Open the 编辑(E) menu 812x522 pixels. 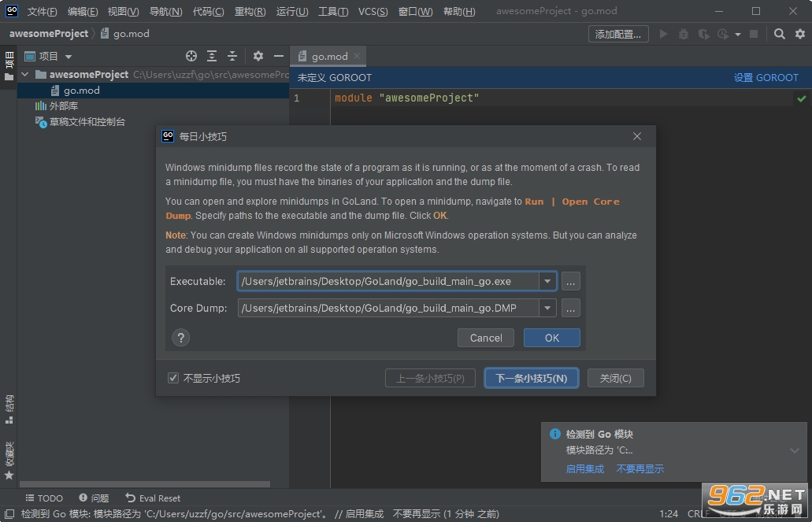[83, 11]
